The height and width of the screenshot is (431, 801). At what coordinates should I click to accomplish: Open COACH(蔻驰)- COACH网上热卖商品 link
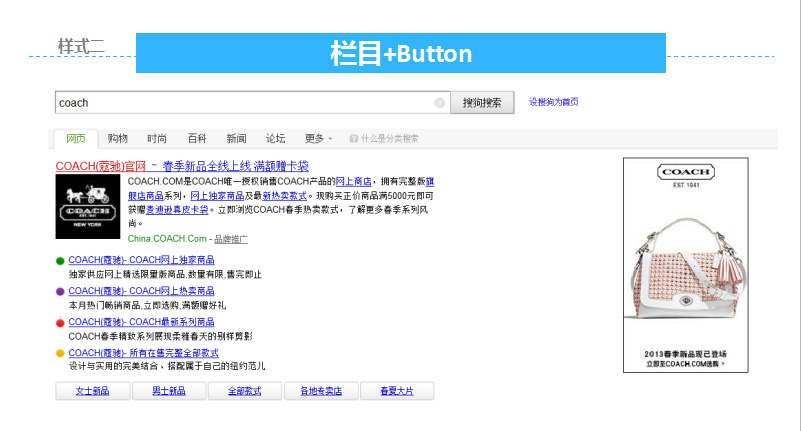click(142, 291)
